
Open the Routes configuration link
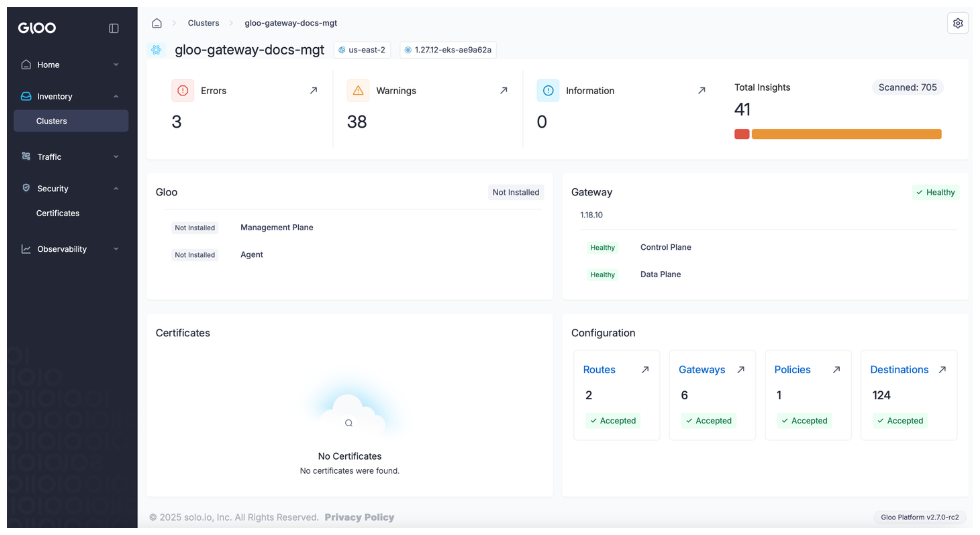pyautogui.click(x=599, y=369)
